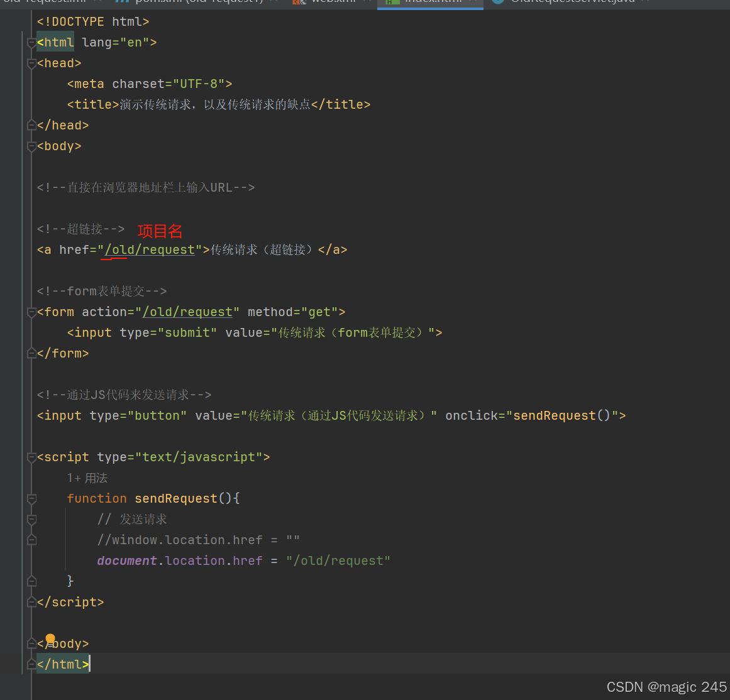730x700 pixels.
Task: Switch to the OldRequestServlet.java tab
Action: 566,3
